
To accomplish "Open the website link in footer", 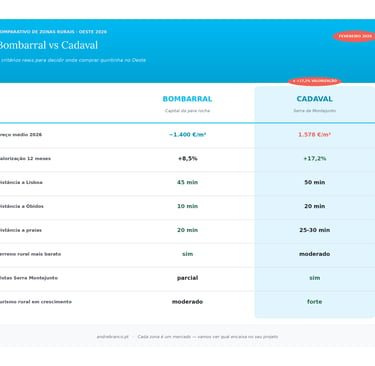I will [112, 337].
